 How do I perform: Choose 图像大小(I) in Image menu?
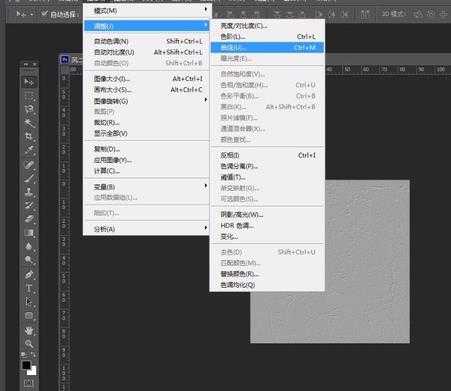click(147, 79)
